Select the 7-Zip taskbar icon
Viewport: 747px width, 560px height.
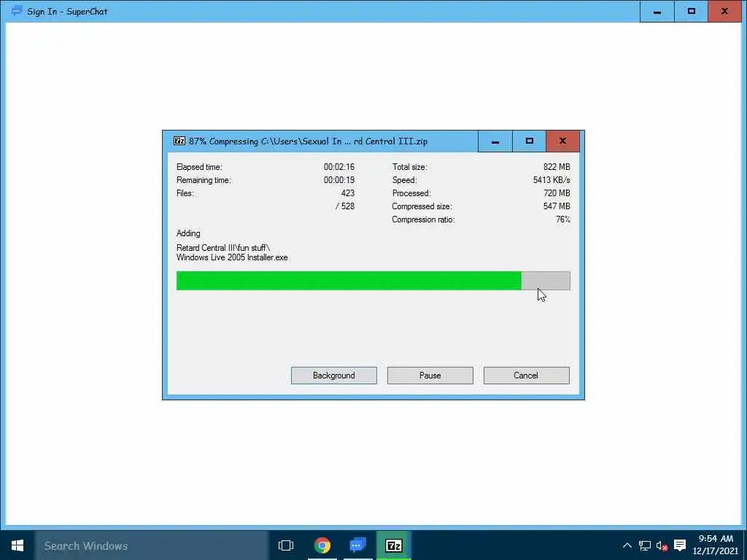click(393, 545)
